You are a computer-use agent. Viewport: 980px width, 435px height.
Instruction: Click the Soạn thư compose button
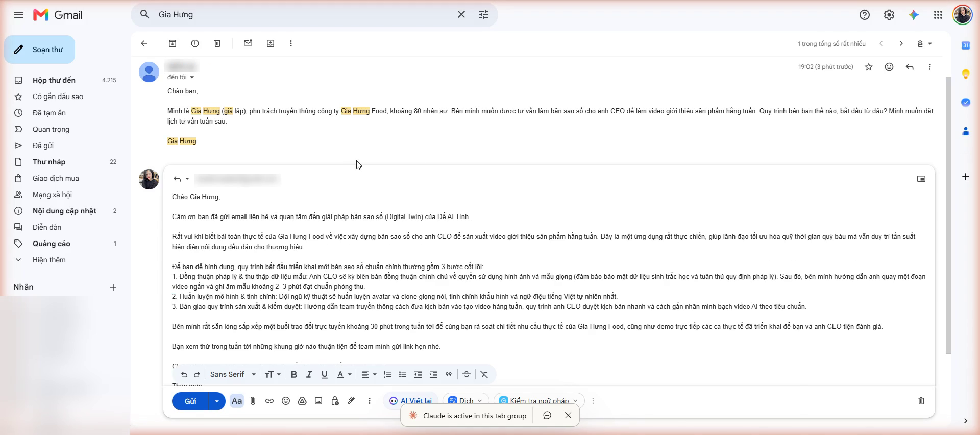[40, 50]
